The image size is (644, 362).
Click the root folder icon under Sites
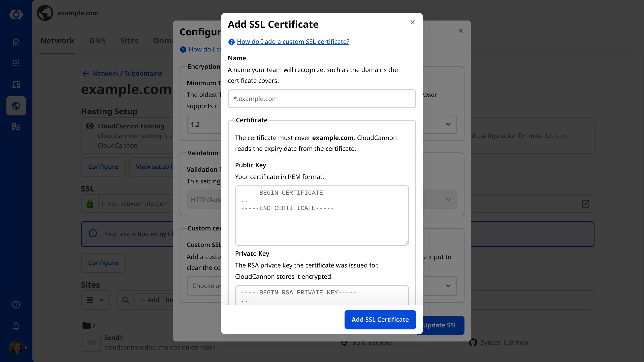pyautogui.click(x=86, y=325)
